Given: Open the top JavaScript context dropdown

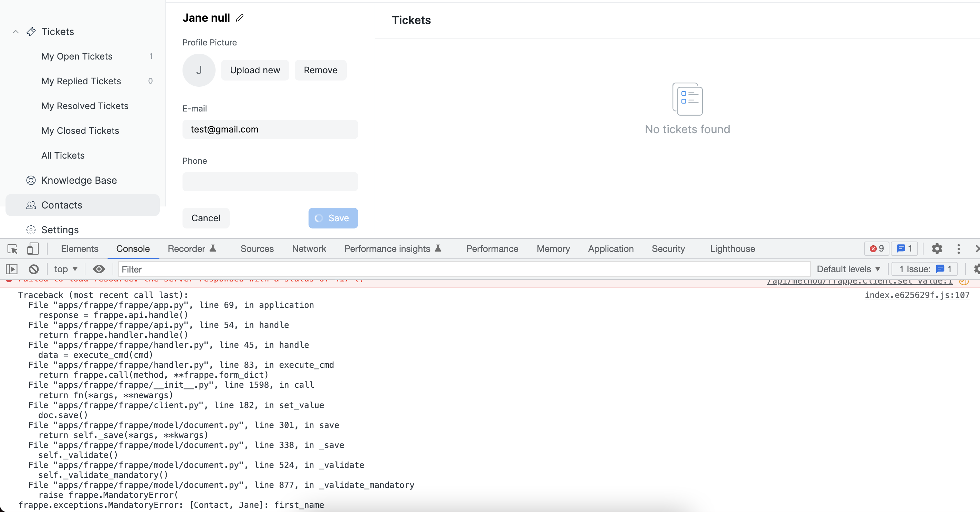Looking at the screenshot, I should point(66,269).
